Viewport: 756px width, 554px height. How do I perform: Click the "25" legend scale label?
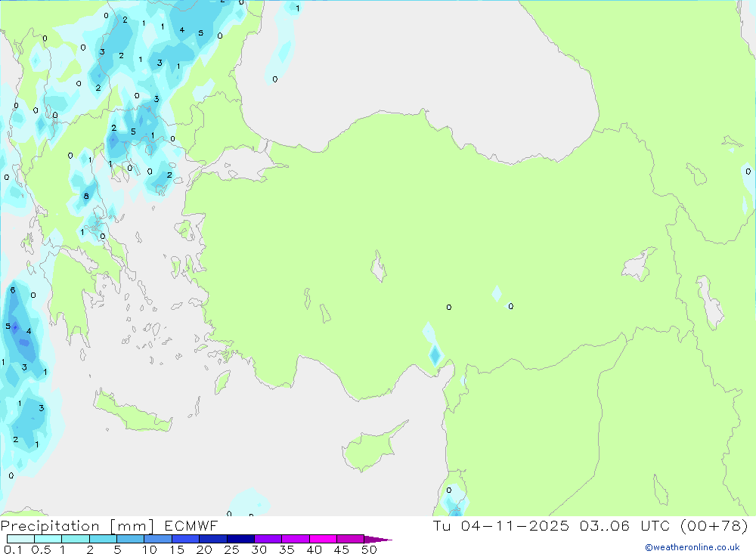pyautogui.click(x=232, y=549)
